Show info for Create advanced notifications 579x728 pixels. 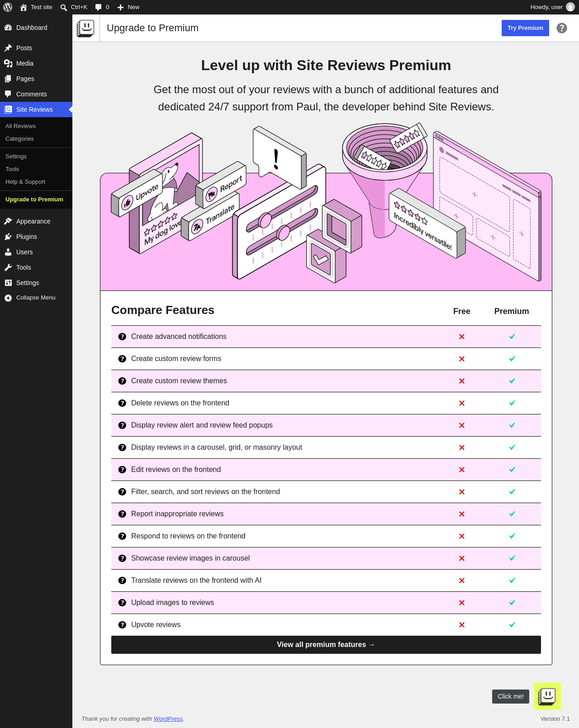point(122,337)
